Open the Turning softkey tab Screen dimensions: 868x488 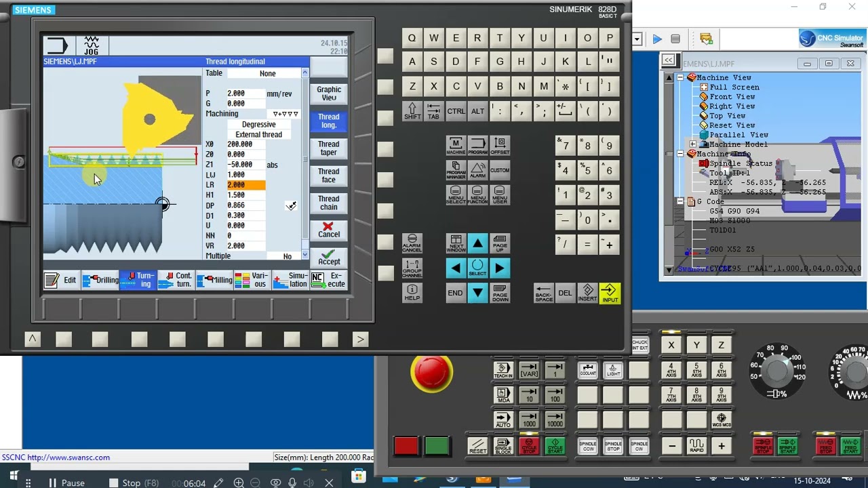(x=138, y=280)
